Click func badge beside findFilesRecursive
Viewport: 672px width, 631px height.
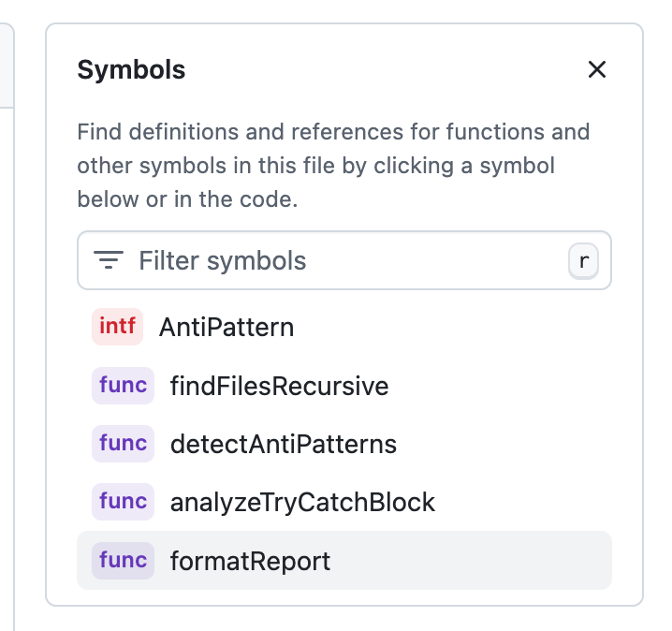click(123, 386)
